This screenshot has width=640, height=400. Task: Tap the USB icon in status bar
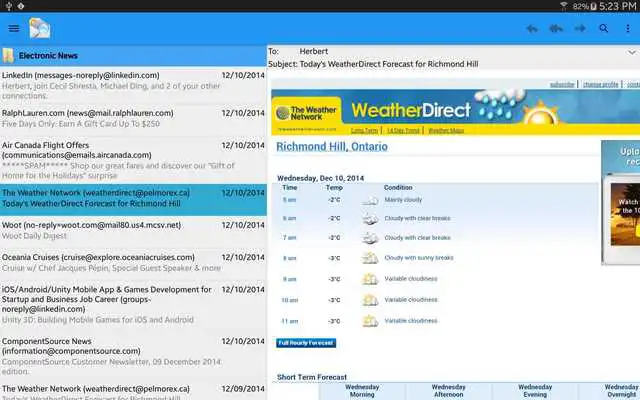tap(9, 6)
